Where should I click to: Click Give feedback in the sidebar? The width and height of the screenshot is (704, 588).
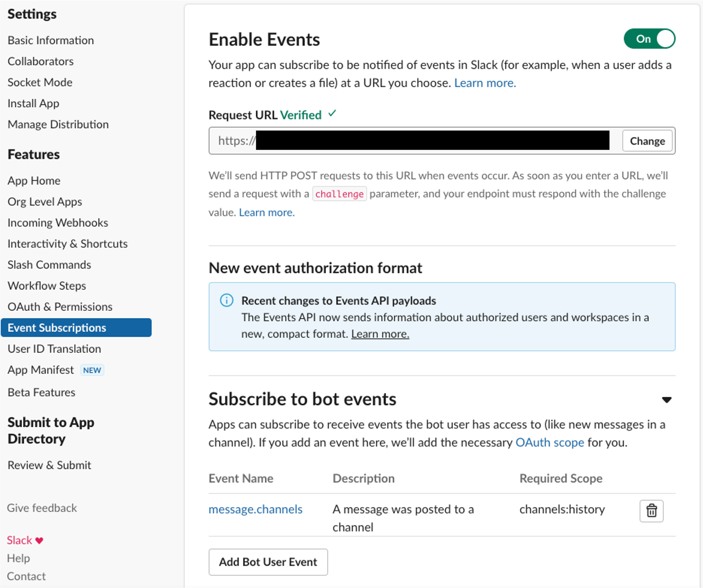[x=42, y=508]
